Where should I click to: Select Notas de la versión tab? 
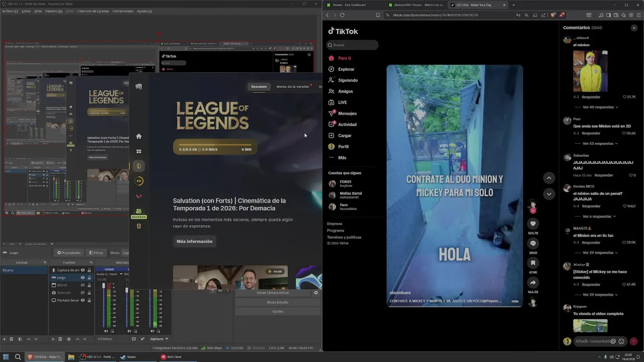293,86
